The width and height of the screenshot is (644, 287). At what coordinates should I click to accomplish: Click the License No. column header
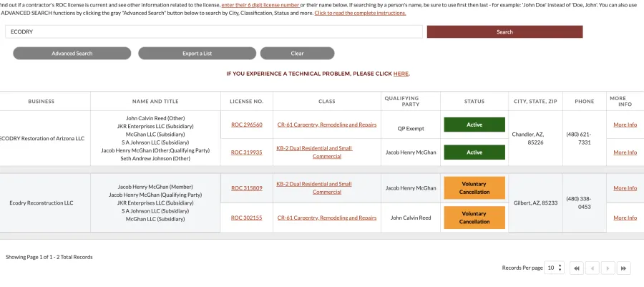coord(246,102)
